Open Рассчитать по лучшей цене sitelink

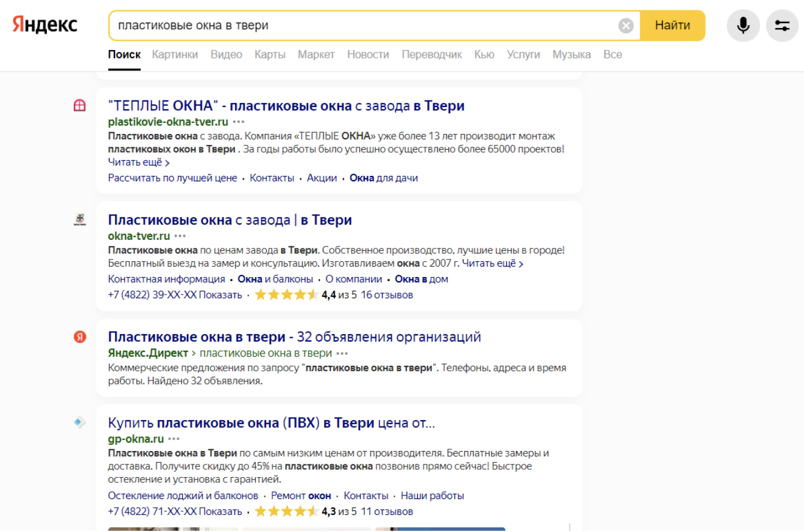pyautogui.click(x=172, y=178)
